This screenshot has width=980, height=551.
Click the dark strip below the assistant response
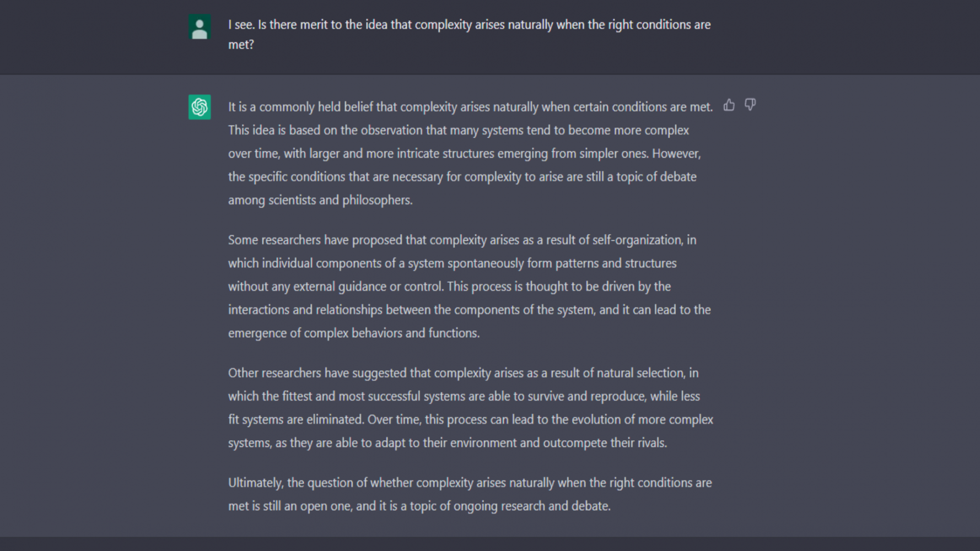tap(490, 544)
